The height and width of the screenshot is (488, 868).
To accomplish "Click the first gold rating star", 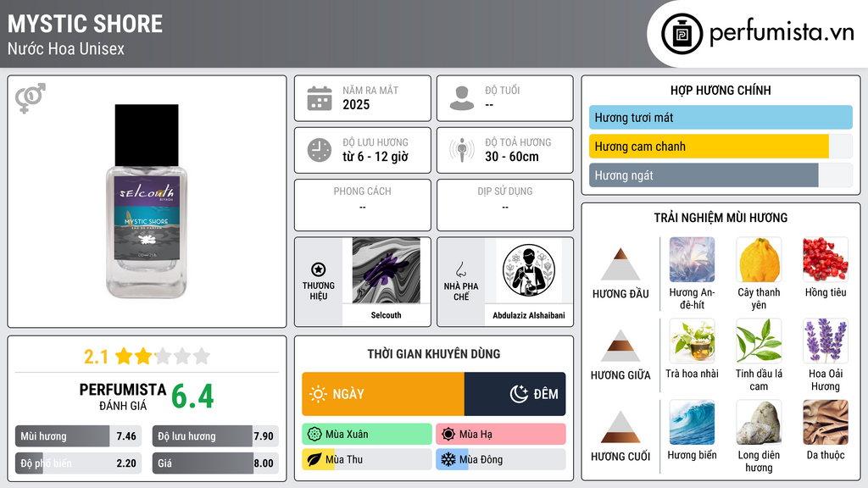I will coord(124,357).
